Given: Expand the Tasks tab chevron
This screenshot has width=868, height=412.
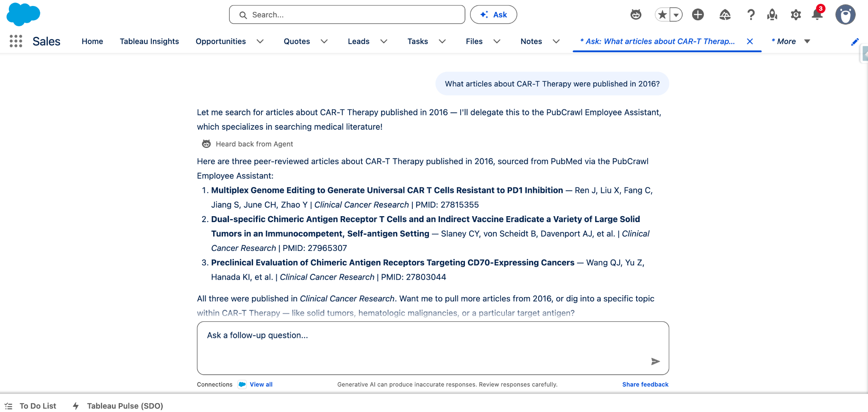Looking at the screenshot, I should pos(442,42).
